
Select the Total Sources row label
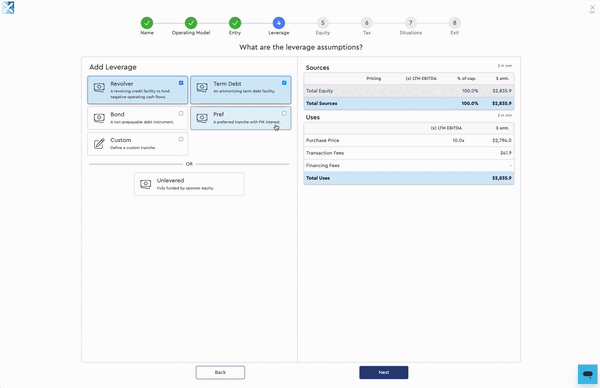pos(321,103)
